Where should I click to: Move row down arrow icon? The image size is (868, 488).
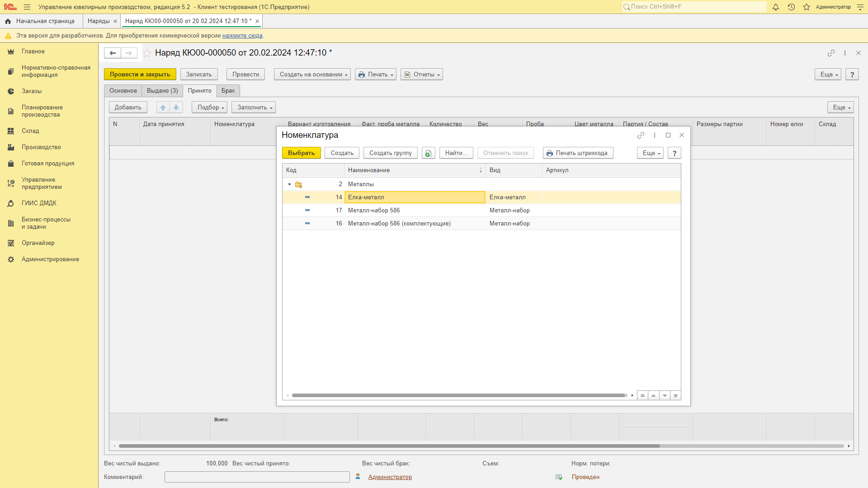(x=176, y=108)
